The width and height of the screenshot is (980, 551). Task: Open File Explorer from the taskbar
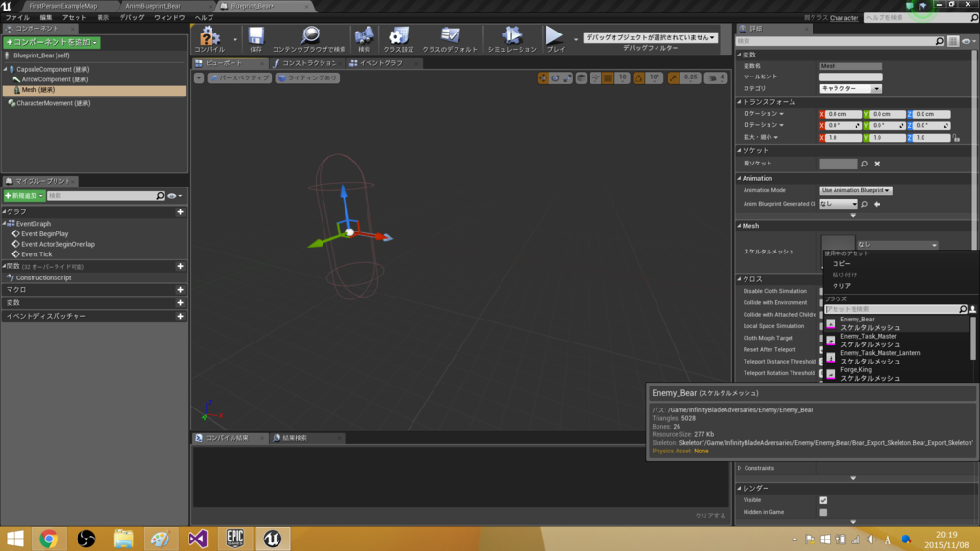[x=123, y=539]
